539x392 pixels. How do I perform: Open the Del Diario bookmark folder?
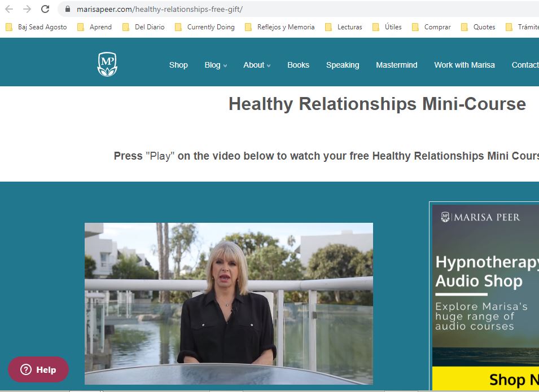[143, 27]
